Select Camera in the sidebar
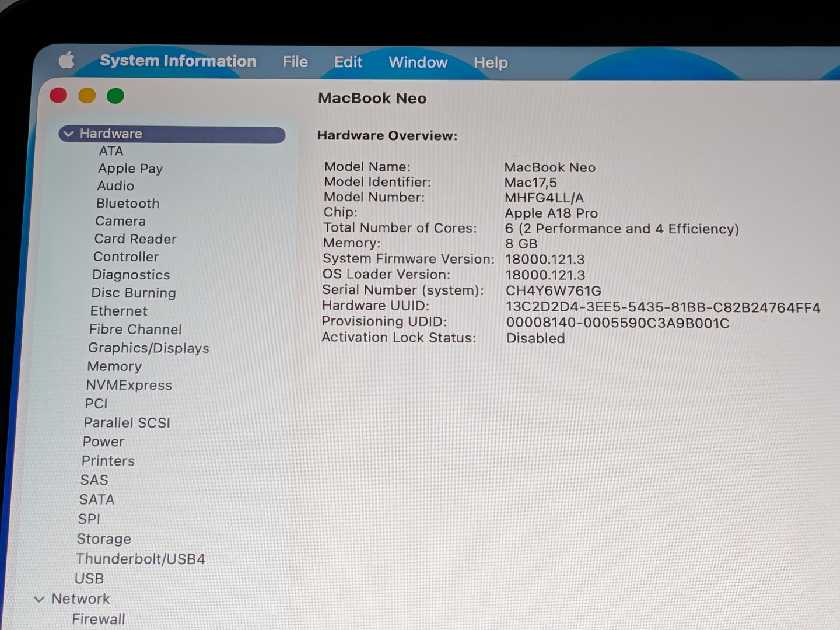Image resolution: width=840 pixels, height=630 pixels. 120,221
